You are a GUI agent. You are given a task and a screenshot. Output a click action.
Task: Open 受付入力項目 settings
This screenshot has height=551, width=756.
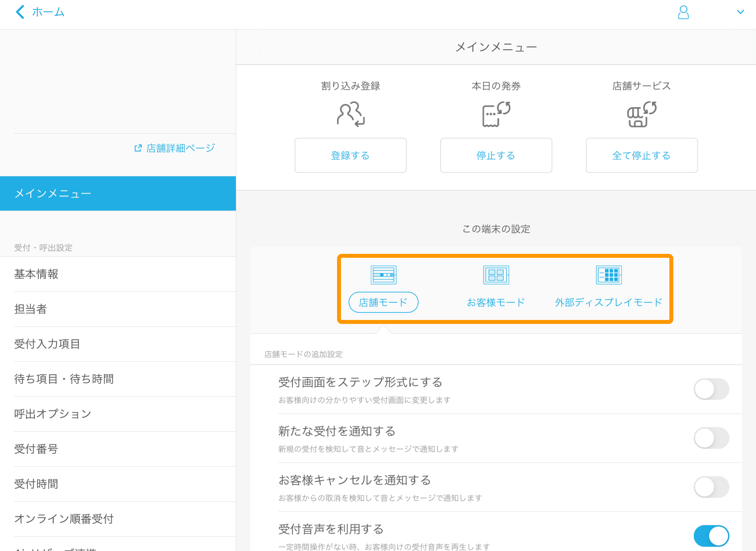tap(47, 344)
